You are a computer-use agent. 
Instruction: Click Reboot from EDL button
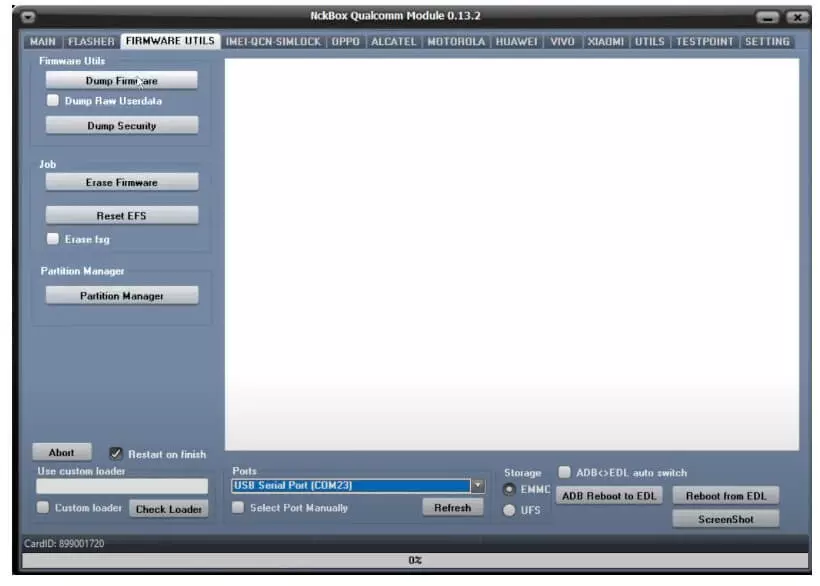[x=726, y=496]
